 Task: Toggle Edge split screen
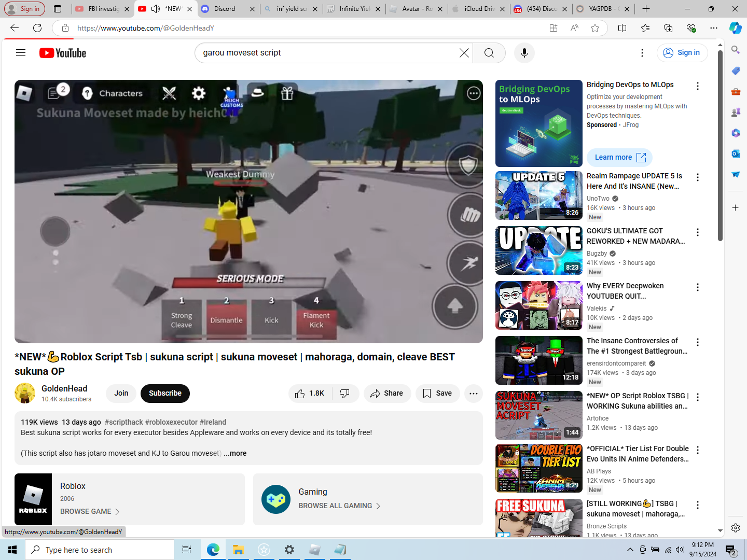pyautogui.click(x=622, y=28)
